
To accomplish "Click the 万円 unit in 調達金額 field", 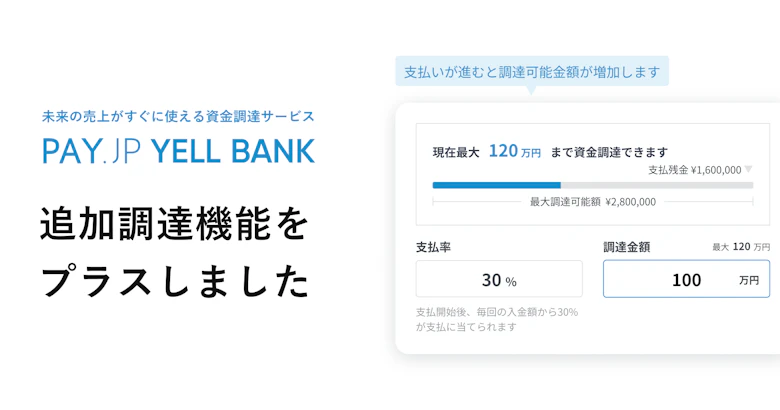I will pyautogui.click(x=748, y=281).
